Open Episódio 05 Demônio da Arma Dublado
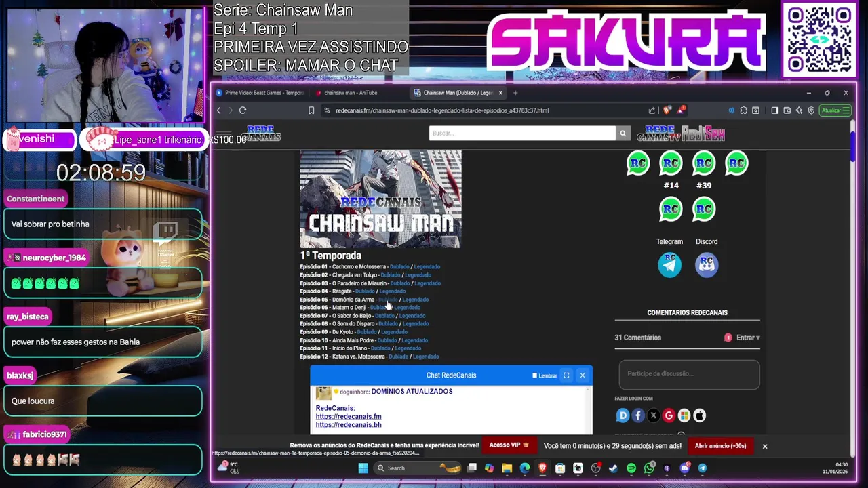Image resolution: width=868 pixels, height=488 pixels. pos(387,300)
